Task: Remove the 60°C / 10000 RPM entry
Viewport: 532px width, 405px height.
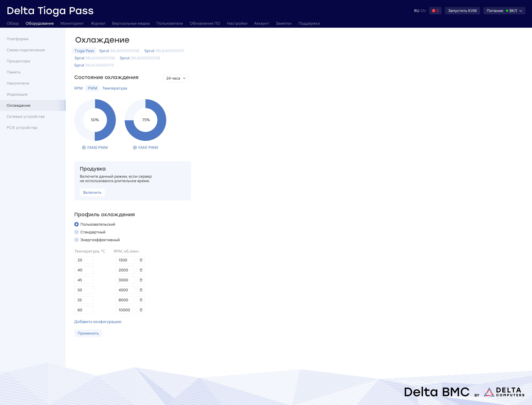Action: pos(141,310)
